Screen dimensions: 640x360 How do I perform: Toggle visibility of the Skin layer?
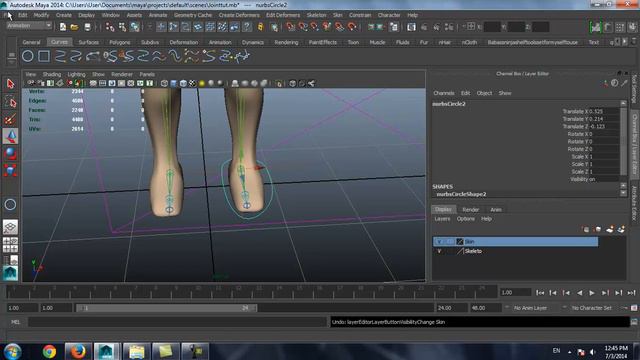[x=439, y=242]
